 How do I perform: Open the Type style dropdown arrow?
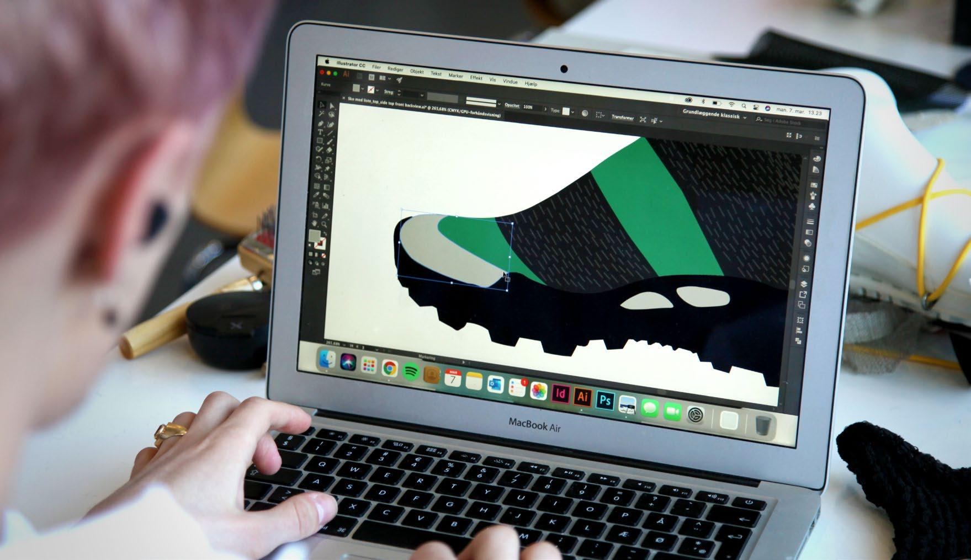pyautogui.click(x=572, y=112)
